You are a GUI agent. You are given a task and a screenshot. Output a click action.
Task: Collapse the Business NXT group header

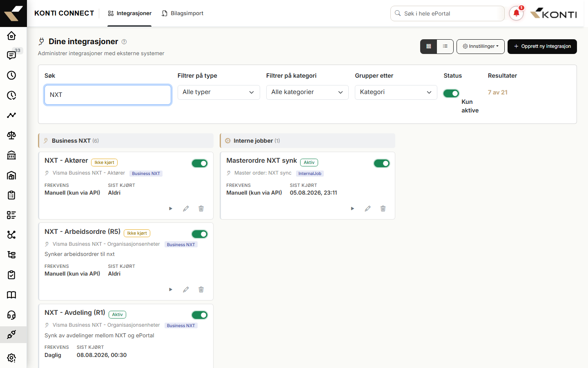point(126,141)
